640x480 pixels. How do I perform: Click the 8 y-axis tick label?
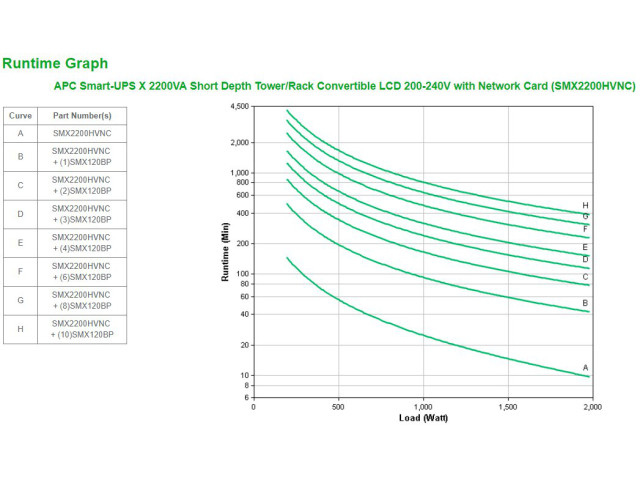point(247,386)
